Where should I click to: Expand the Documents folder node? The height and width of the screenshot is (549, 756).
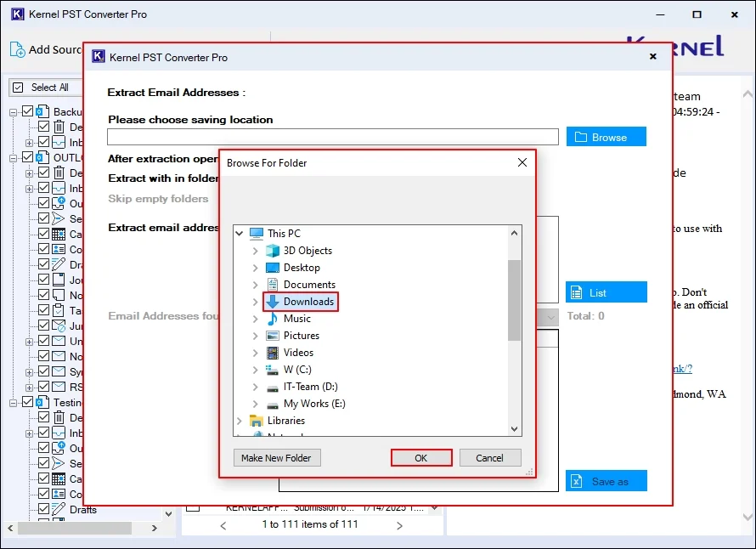coord(255,285)
